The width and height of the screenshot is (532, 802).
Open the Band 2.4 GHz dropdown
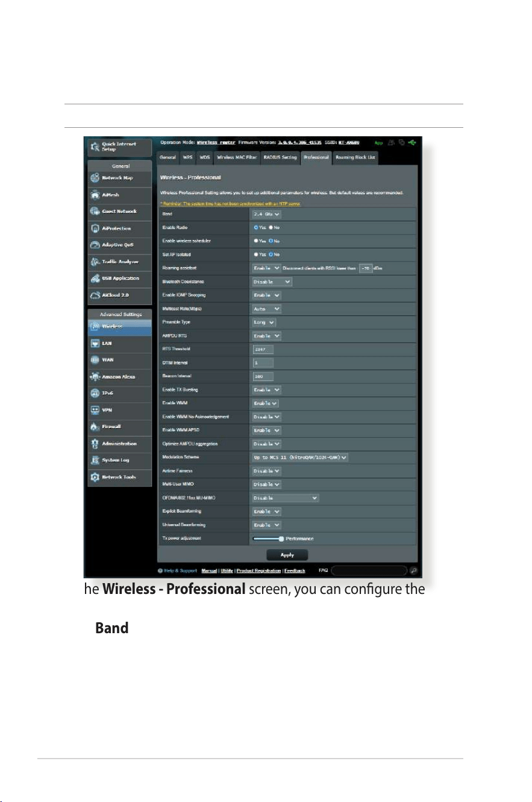[266, 214]
